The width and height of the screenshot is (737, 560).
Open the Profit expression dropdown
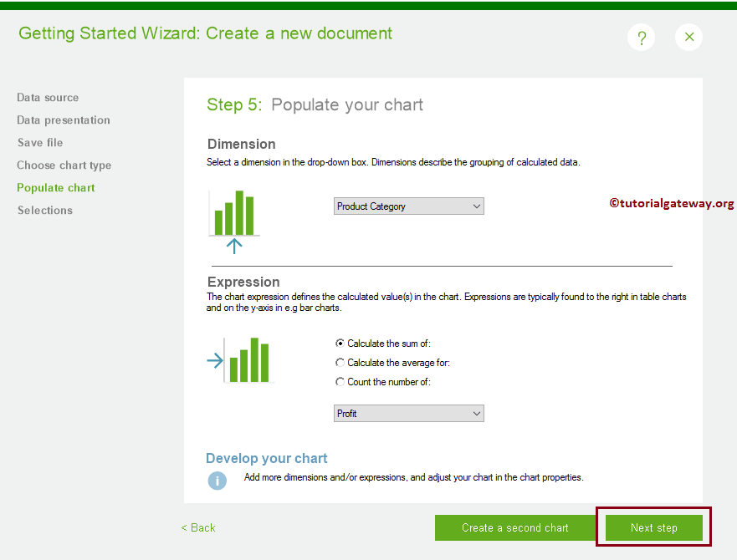click(x=408, y=413)
